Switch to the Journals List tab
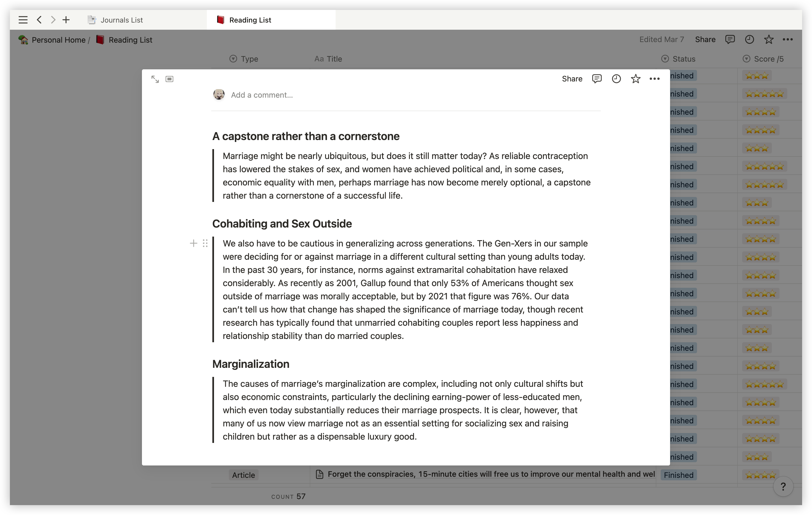Screen dimensions: 812x515 pos(115,20)
